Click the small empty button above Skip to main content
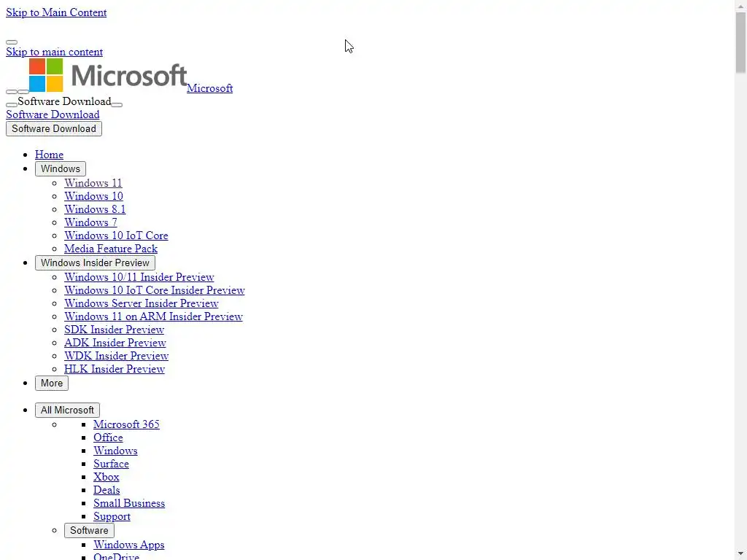747x560 pixels. tap(12, 42)
